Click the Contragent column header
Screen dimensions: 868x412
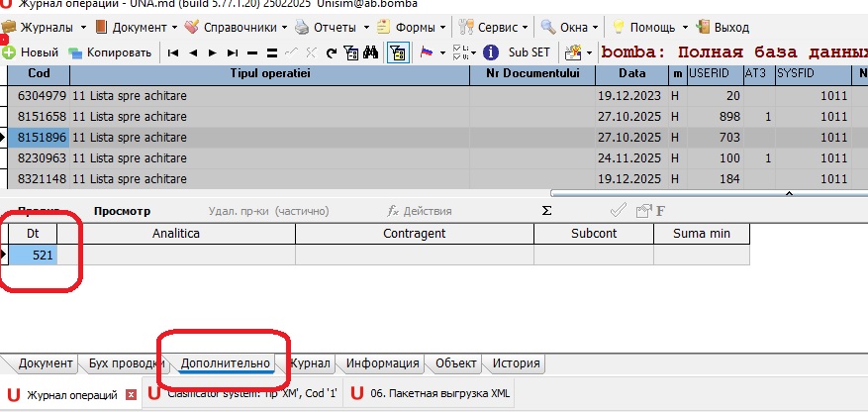tap(415, 234)
